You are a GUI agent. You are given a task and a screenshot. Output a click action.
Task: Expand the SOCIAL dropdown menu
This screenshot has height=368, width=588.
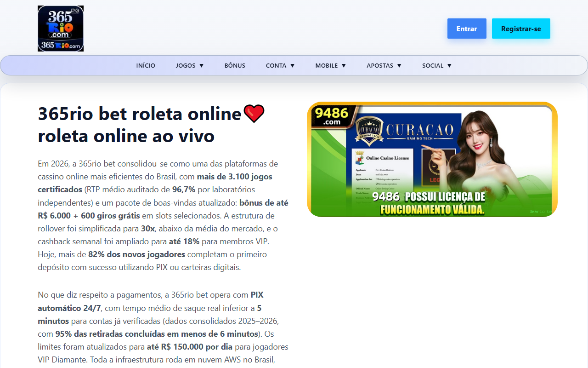(437, 65)
